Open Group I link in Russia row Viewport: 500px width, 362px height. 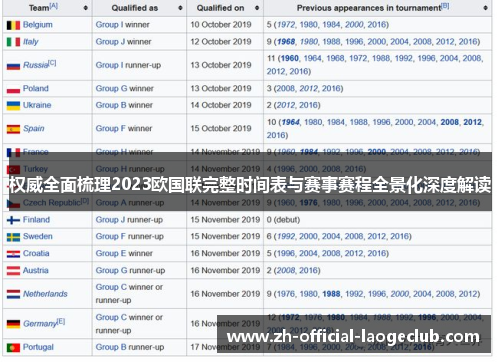tap(109, 65)
